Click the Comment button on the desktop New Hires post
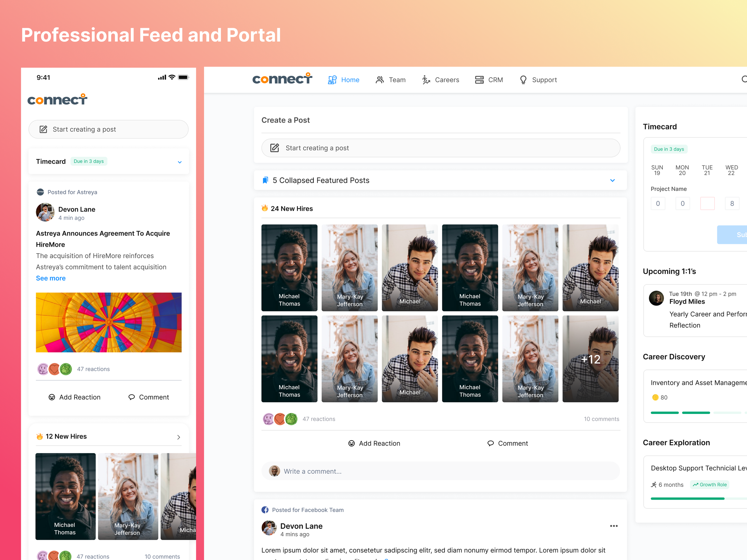The width and height of the screenshot is (747, 560). click(x=508, y=443)
